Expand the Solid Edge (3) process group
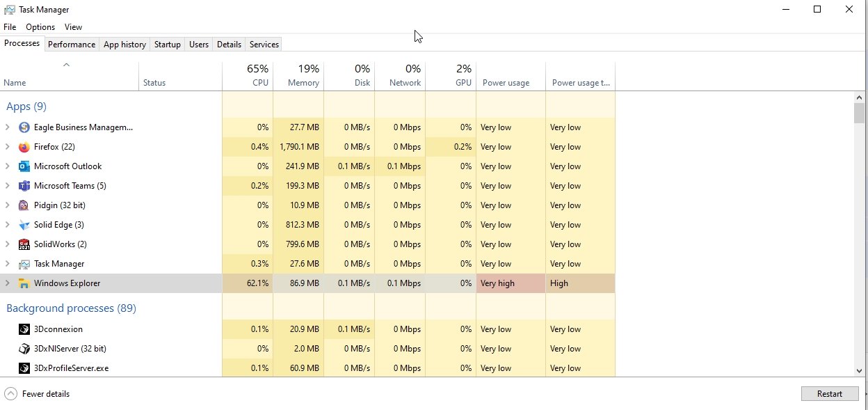 coord(8,225)
